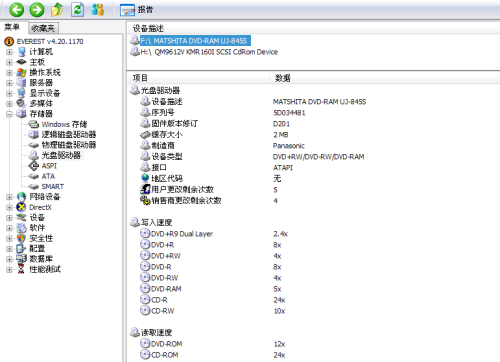Click the 缓存大小 memory chip icon
This screenshot has height=362, width=500.
[145, 134]
